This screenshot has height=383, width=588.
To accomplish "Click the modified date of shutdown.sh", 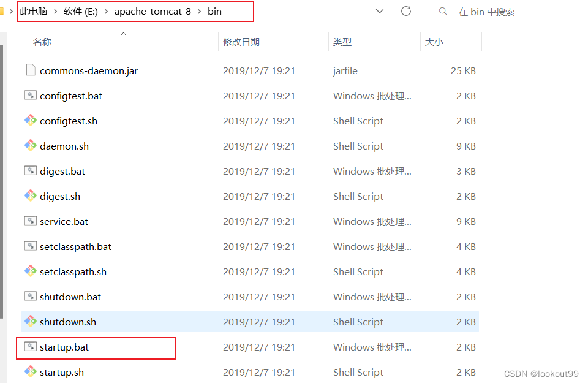I will click(259, 322).
